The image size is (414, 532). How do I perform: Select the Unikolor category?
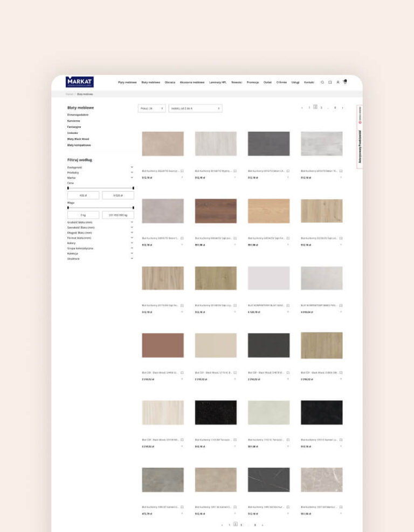click(x=73, y=133)
